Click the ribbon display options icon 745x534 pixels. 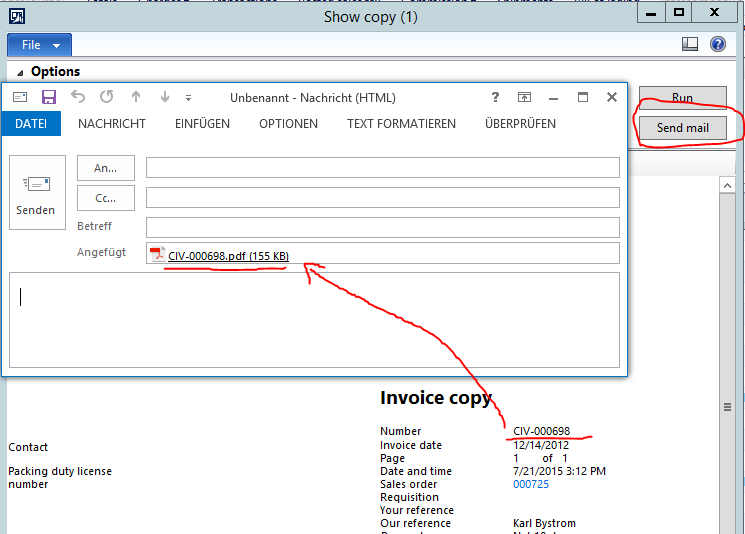(x=524, y=97)
